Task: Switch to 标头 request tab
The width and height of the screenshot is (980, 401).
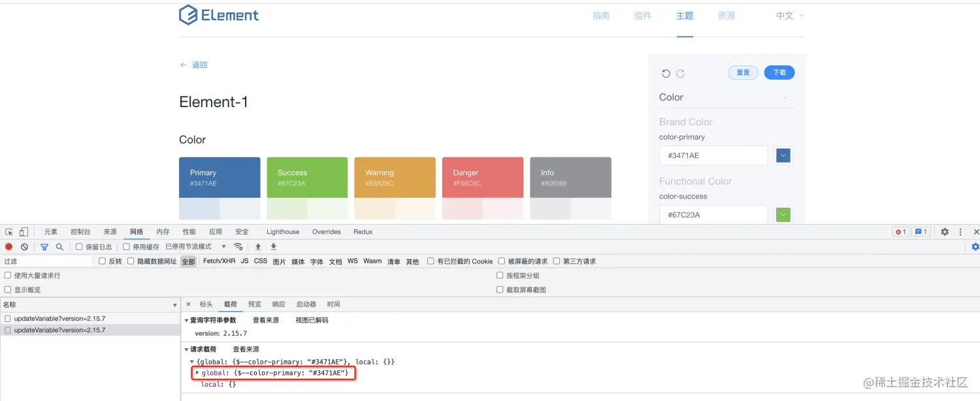Action: pyautogui.click(x=206, y=304)
